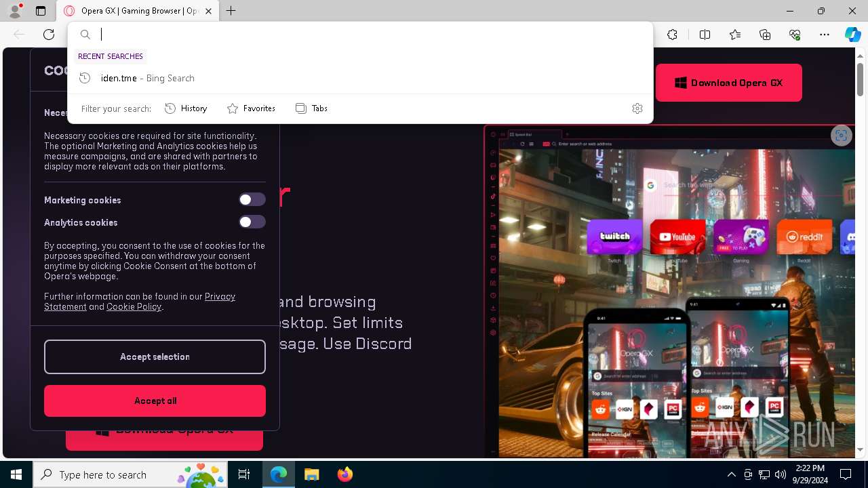Click the taskbar search box
The height and width of the screenshot is (488, 868).
click(131, 474)
